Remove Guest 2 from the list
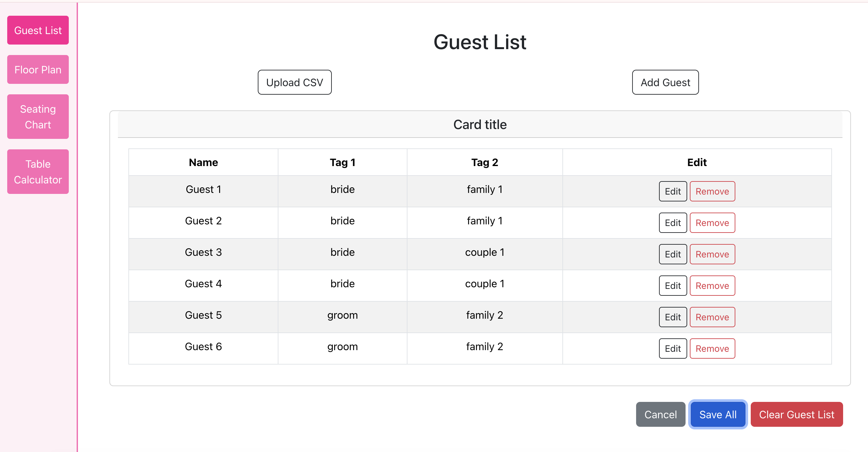The height and width of the screenshot is (452, 868). pyautogui.click(x=712, y=223)
